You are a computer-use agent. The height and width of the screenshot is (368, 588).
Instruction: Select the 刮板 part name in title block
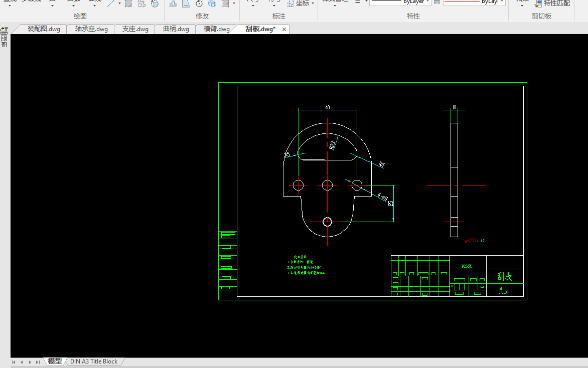(x=505, y=277)
